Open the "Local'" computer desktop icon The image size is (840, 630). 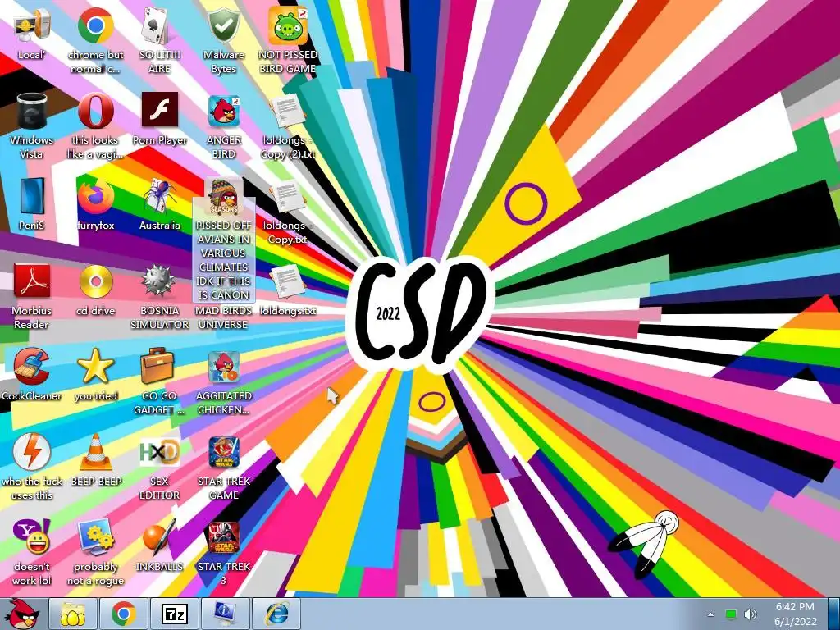pyautogui.click(x=31, y=27)
